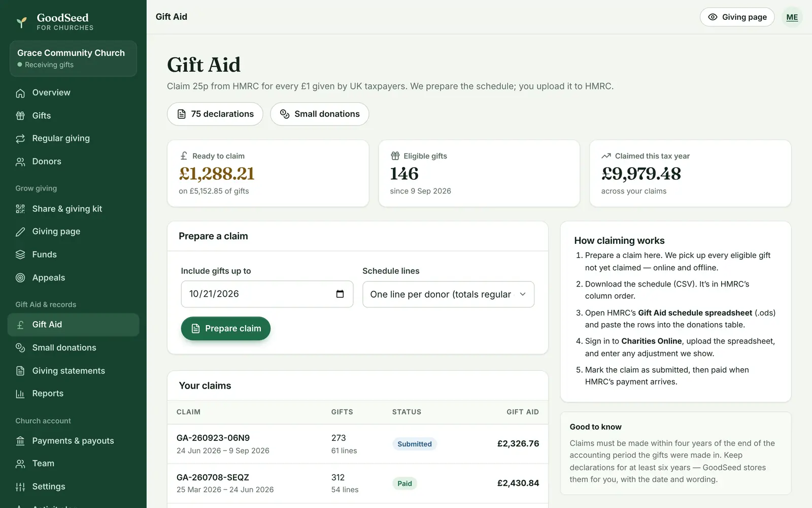Click the Eligible gifts 146 value
812x508 pixels.
(x=404, y=174)
